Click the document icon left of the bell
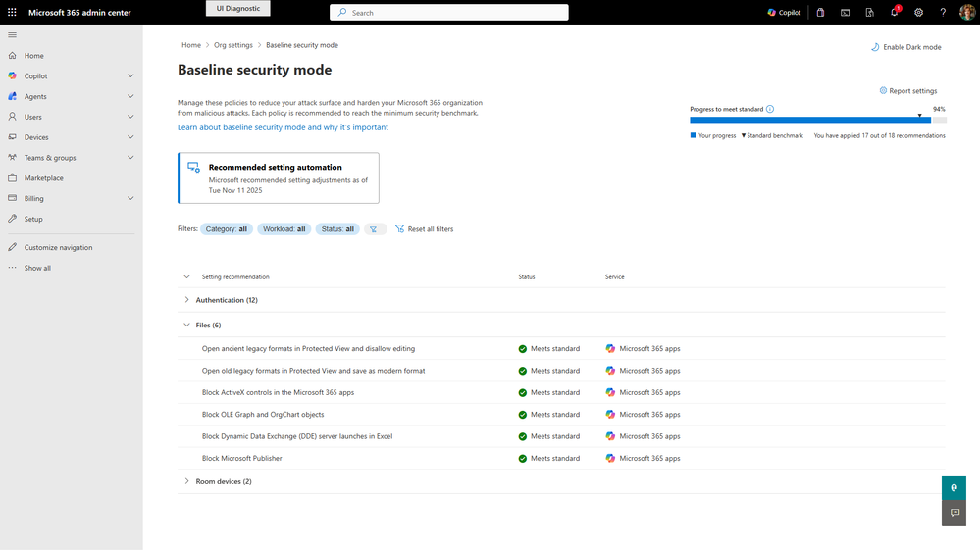 tap(869, 12)
